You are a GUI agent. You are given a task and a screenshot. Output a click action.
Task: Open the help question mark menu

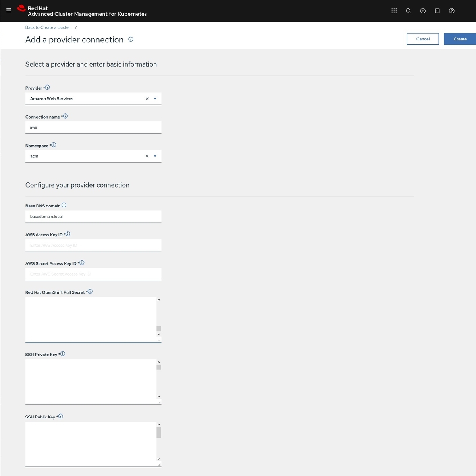point(451,11)
